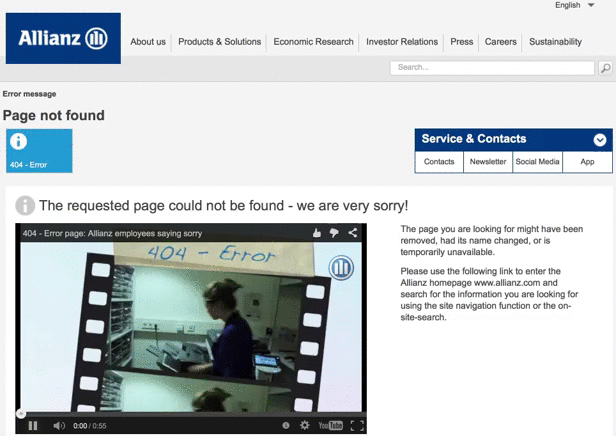This screenshot has height=436, width=616.
Task: Mute the video volume speaker
Action: tap(59, 425)
